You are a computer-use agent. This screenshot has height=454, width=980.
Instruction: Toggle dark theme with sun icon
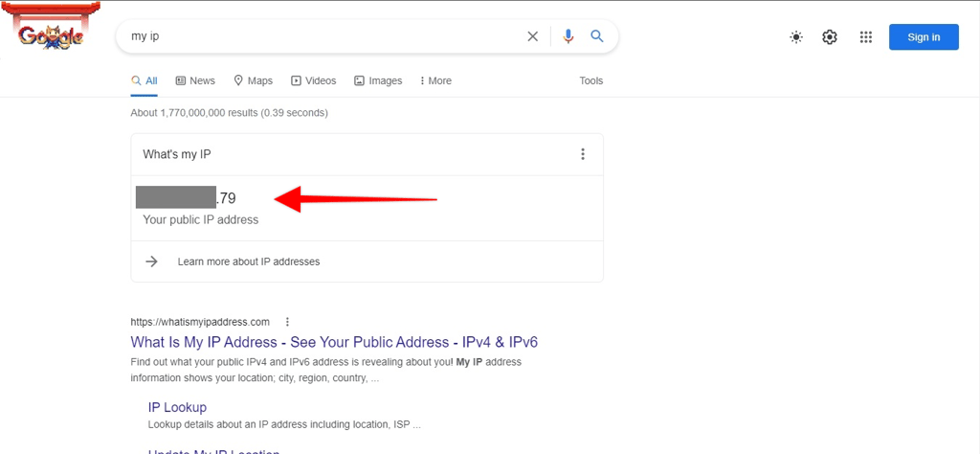pos(795,37)
